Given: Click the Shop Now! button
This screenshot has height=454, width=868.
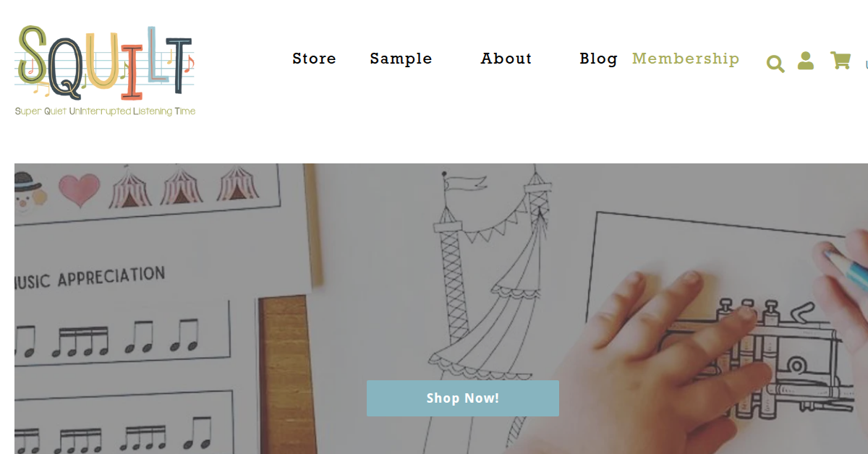Looking at the screenshot, I should pos(463,398).
